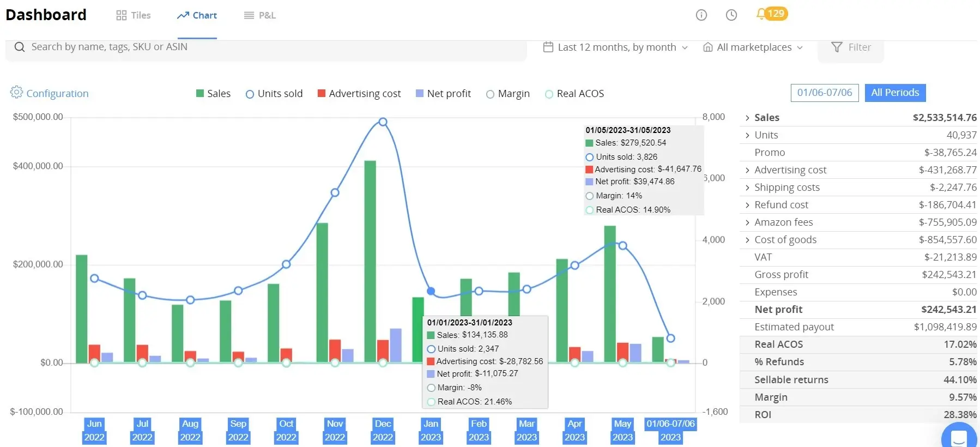This screenshot has width=980, height=447.
Task: Click the Filter funnel icon
Action: (x=837, y=47)
